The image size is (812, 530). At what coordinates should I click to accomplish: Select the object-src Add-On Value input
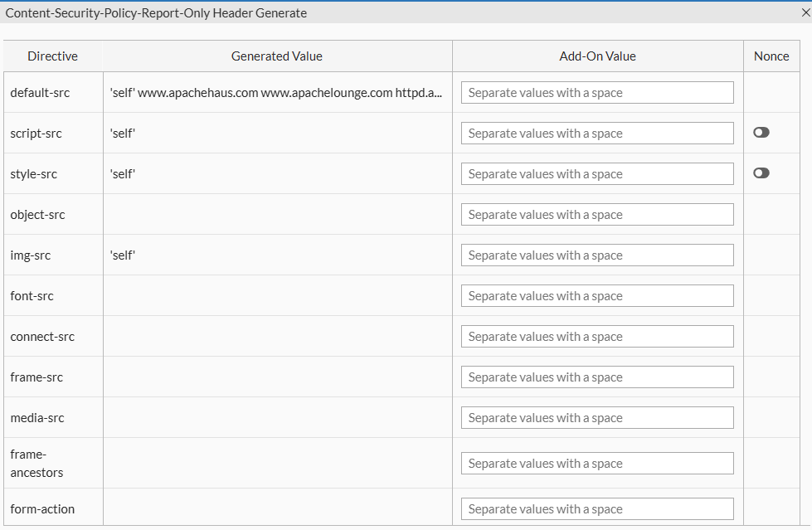[x=597, y=215]
